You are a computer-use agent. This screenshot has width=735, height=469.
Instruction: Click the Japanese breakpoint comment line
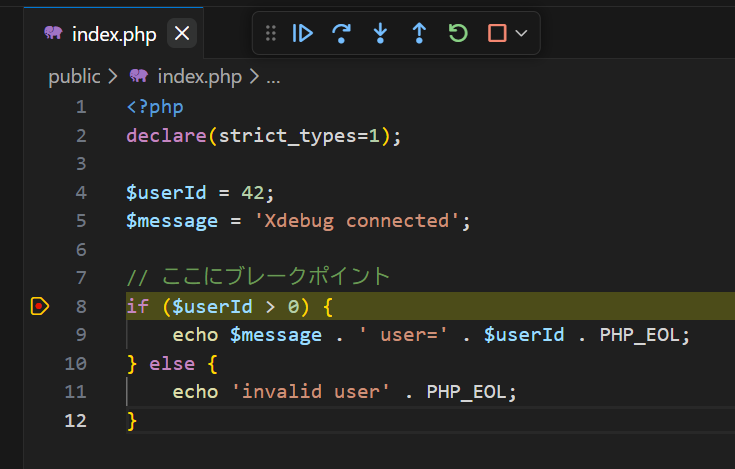click(x=258, y=276)
